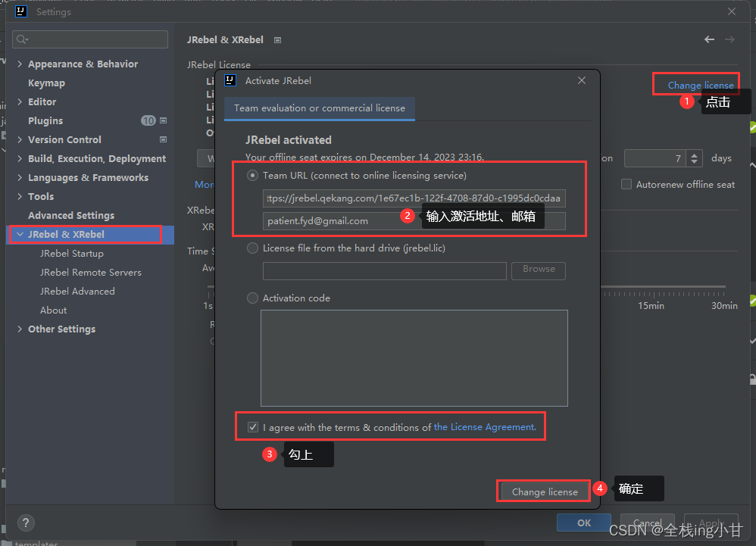Expand the Editor settings node
The width and height of the screenshot is (756, 546).
pos(20,101)
